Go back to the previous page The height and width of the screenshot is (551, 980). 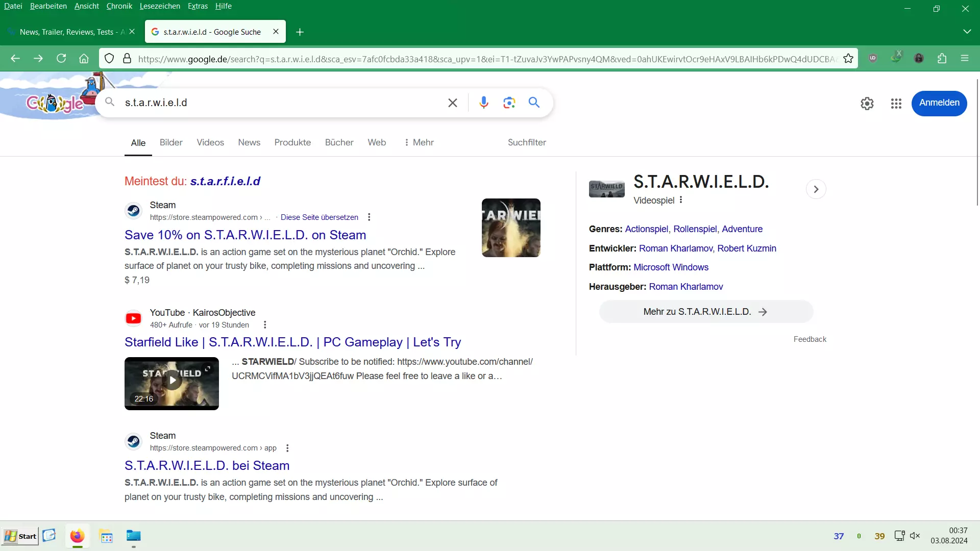pyautogui.click(x=15, y=59)
